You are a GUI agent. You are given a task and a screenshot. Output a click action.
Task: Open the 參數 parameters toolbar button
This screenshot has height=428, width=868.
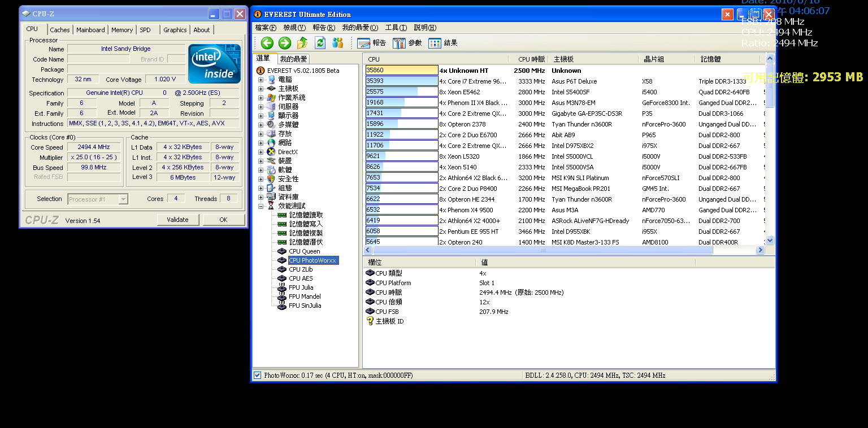[x=407, y=43]
